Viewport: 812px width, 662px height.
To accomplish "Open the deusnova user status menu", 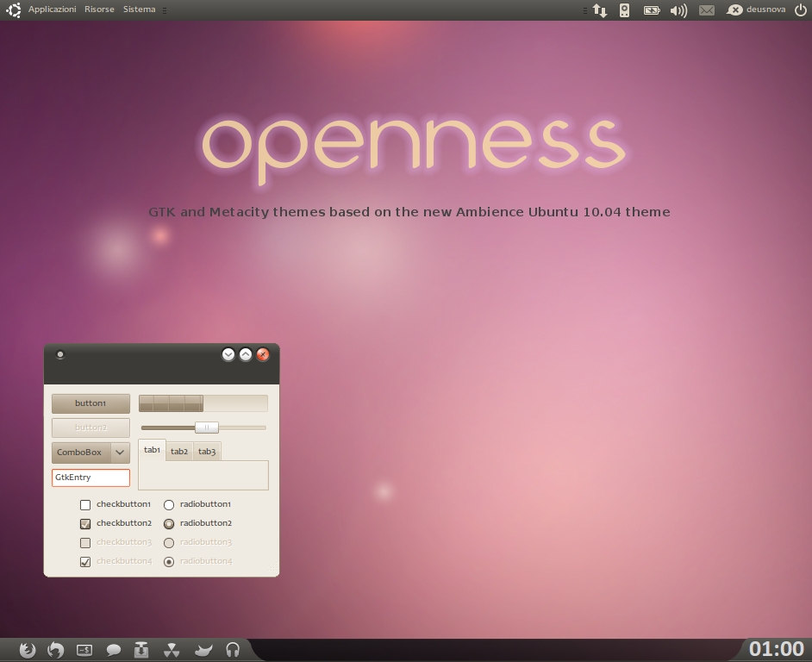I will [756, 9].
